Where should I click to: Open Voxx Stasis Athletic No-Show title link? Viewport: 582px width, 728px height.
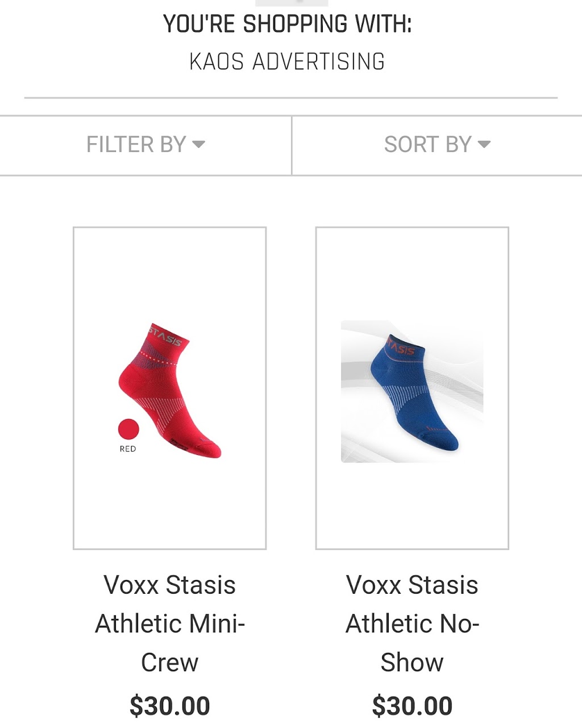click(x=412, y=623)
